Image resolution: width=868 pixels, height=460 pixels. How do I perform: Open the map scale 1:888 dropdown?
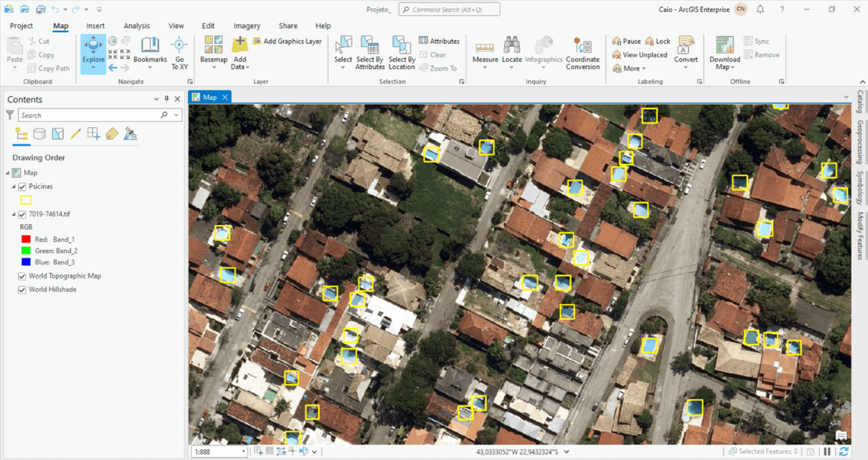click(x=243, y=452)
